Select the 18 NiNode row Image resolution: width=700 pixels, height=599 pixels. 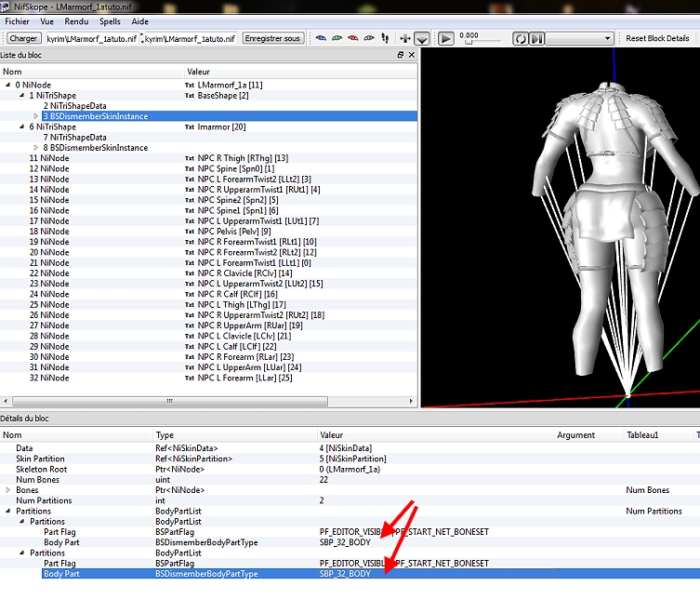click(x=49, y=232)
